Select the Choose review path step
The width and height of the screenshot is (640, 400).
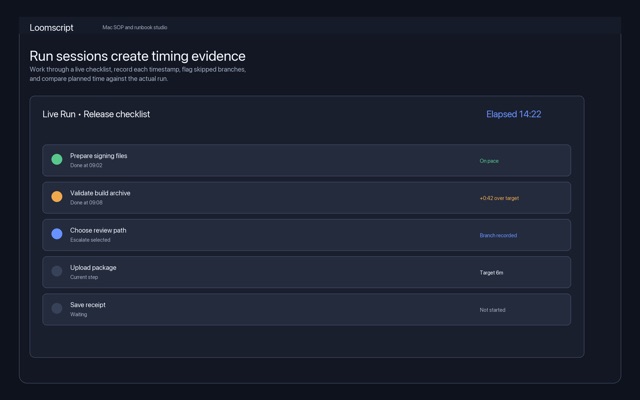(307, 235)
